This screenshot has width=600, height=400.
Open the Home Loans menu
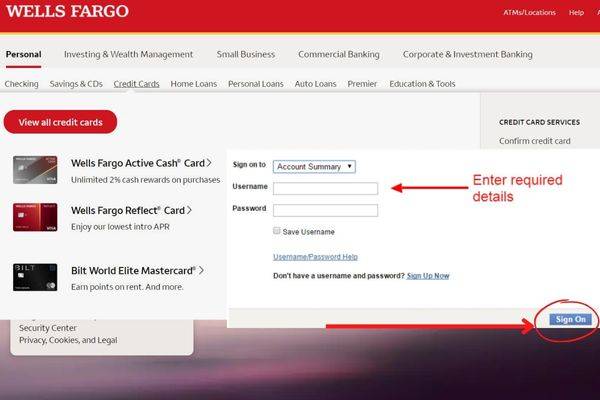point(194,84)
